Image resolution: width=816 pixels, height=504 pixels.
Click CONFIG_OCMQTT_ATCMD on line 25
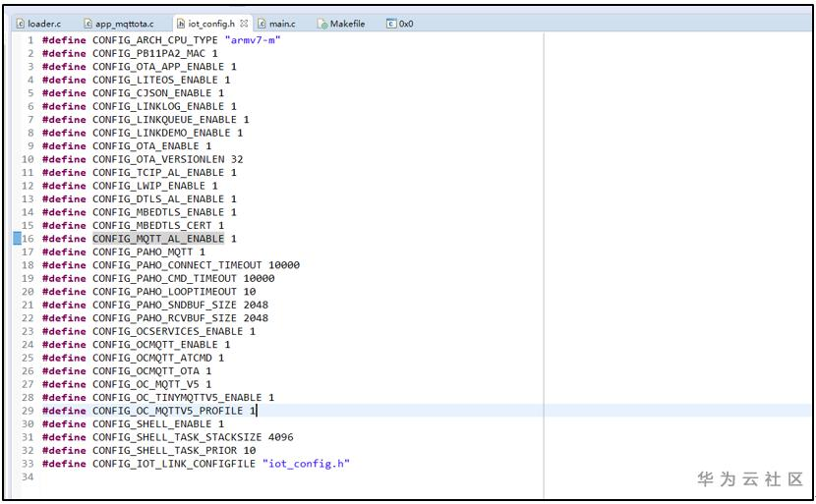coord(152,358)
